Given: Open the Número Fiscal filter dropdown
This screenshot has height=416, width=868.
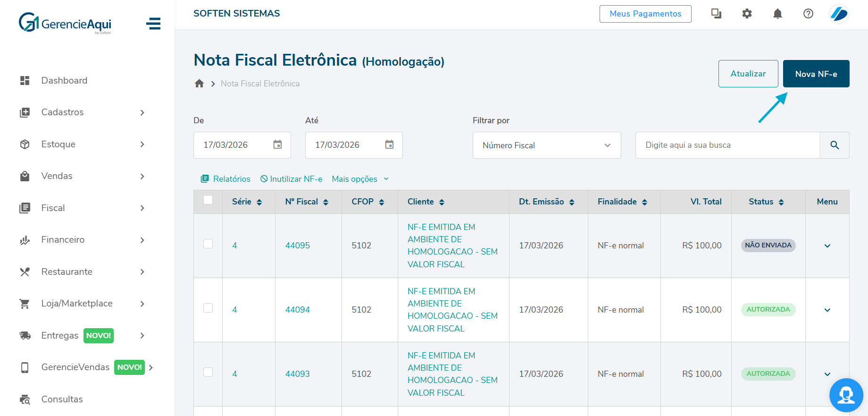Looking at the screenshot, I should (546, 145).
